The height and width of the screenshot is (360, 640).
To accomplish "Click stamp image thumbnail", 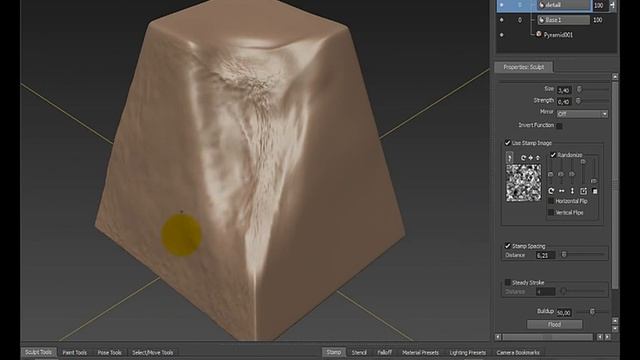I will 524,183.
